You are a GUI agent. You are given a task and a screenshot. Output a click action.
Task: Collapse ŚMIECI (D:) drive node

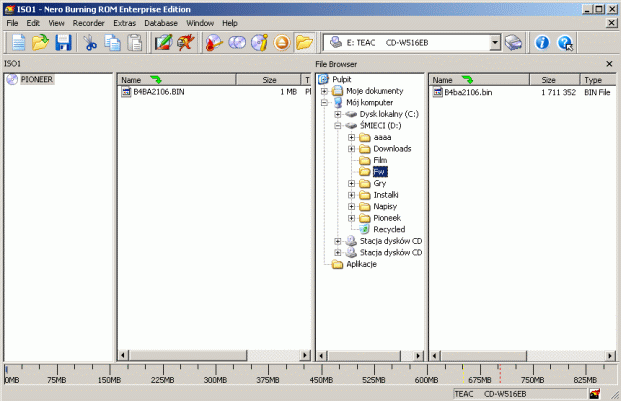coord(337,125)
